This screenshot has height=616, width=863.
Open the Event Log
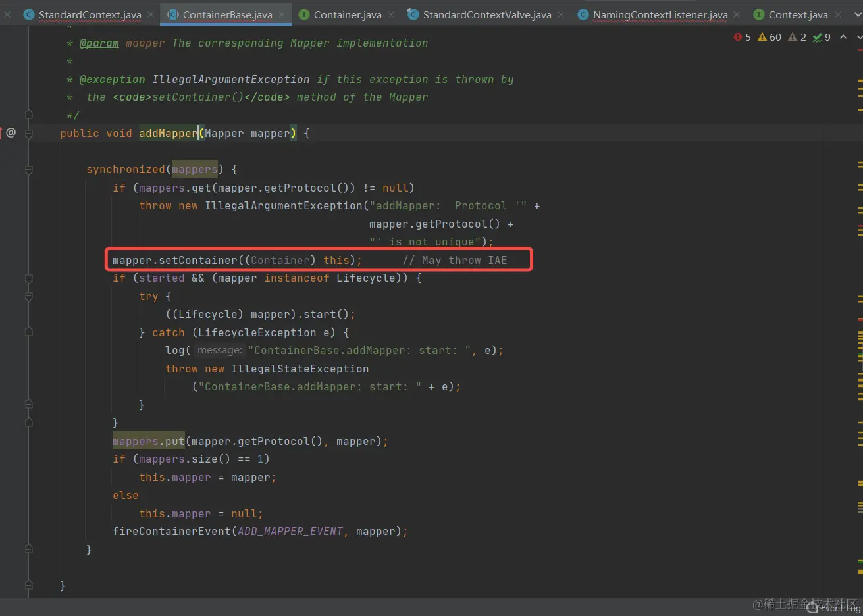[833, 608]
